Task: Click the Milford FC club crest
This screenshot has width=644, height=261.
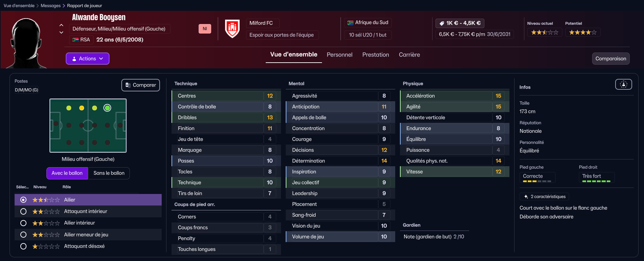Action: [232, 29]
